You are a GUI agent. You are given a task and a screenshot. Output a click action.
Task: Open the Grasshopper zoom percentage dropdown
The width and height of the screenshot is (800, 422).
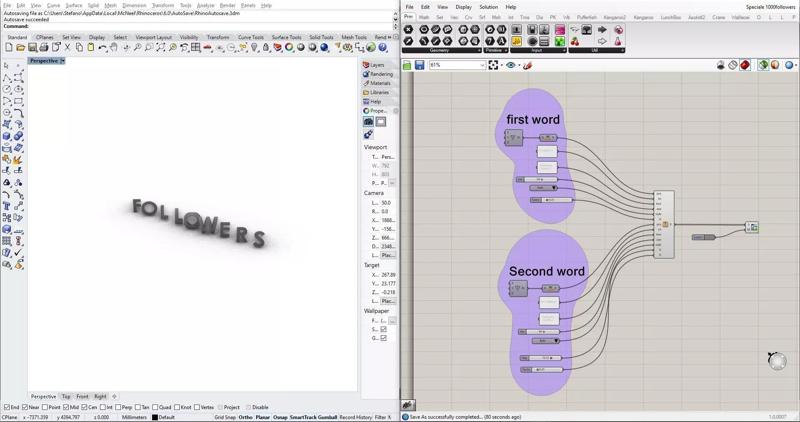pos(481,65)
